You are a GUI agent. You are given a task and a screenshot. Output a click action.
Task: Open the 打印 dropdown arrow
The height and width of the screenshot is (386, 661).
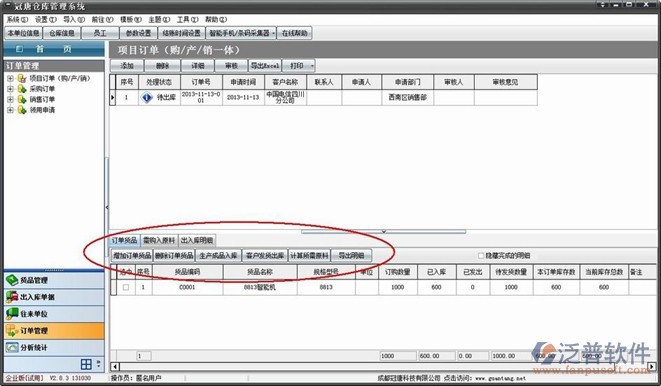(x=312, y=66)
